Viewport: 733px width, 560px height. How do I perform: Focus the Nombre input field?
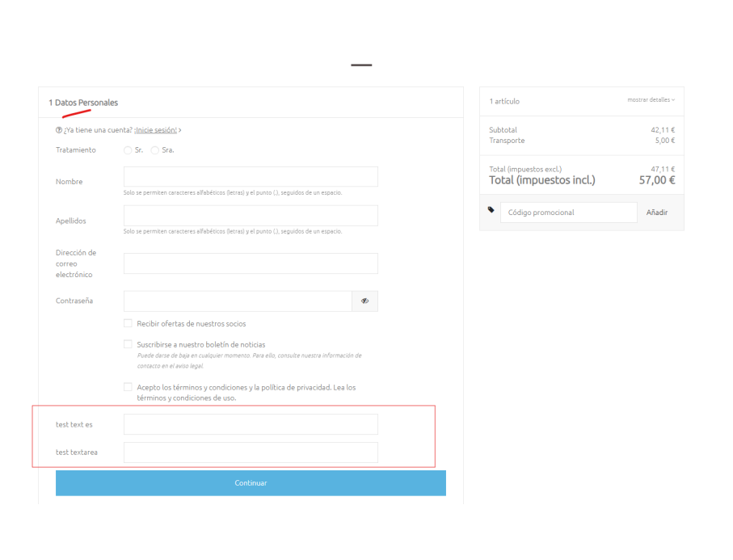251,177
